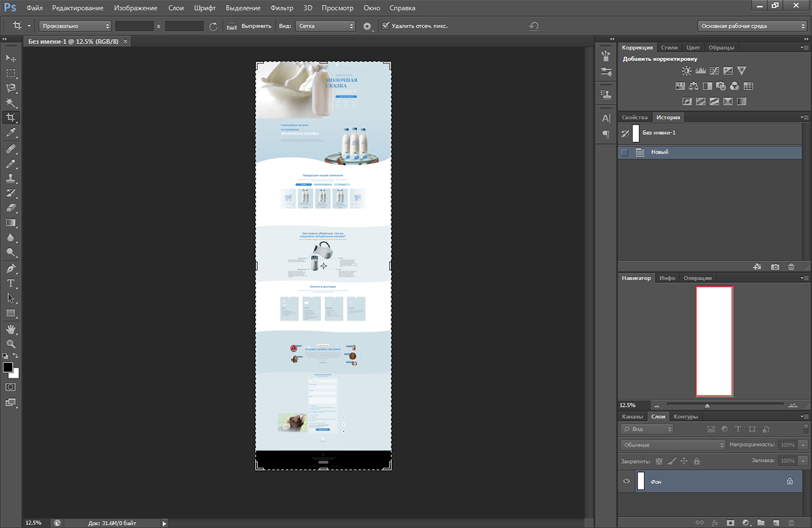Open the 'Сетка' overlay view dropdown

click(326, 26)
